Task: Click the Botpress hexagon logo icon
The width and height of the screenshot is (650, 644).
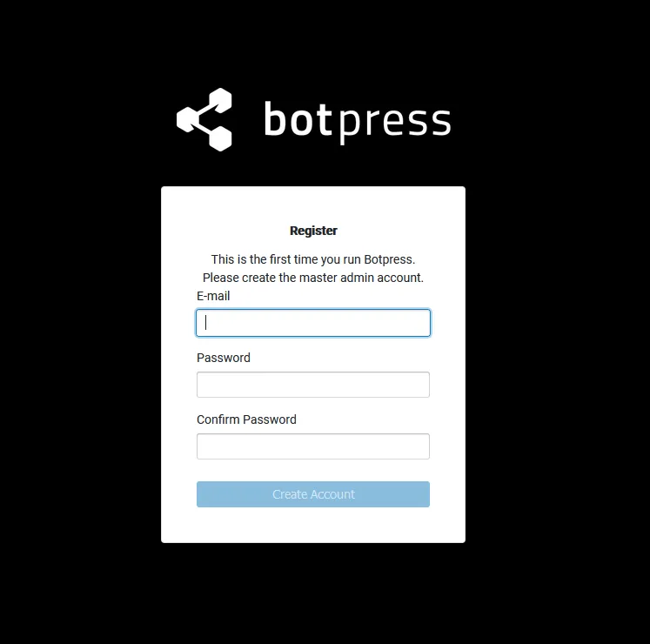Action: point(204,119)
